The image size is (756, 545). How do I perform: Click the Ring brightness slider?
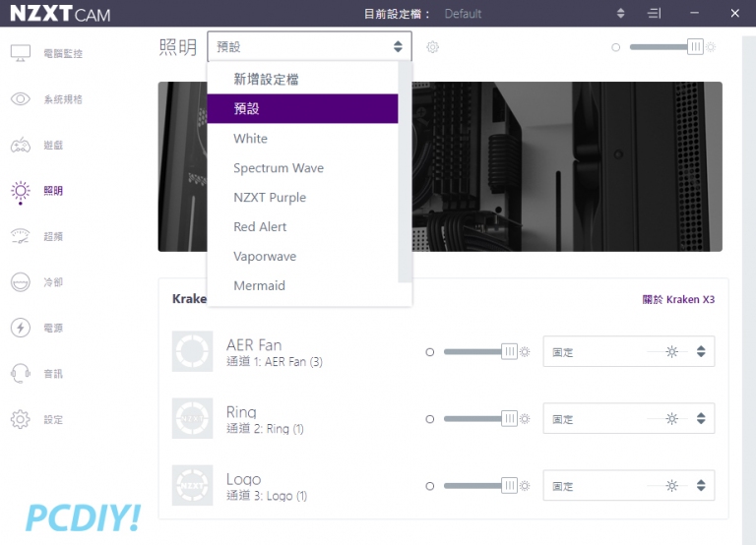480,419
